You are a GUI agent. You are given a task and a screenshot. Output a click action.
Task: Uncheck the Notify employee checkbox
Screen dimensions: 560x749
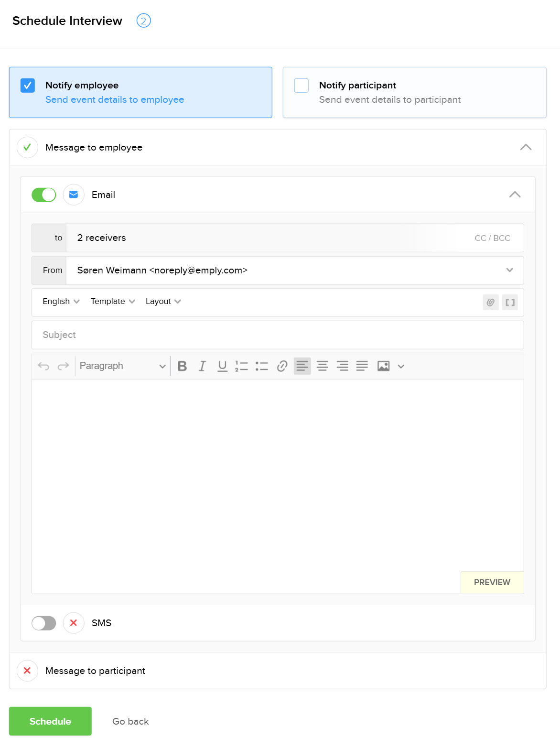[x=28, y=86]
